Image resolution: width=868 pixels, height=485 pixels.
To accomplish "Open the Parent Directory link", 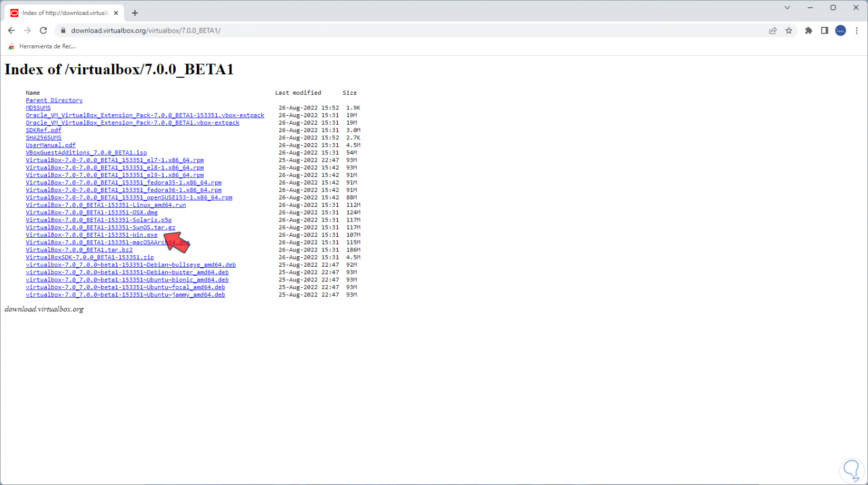I will click(54, 100).
